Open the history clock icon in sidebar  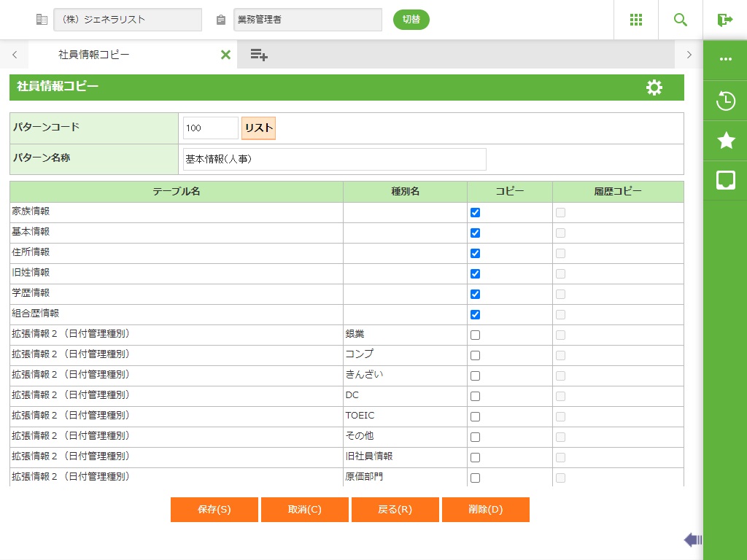tap(725, 101)
